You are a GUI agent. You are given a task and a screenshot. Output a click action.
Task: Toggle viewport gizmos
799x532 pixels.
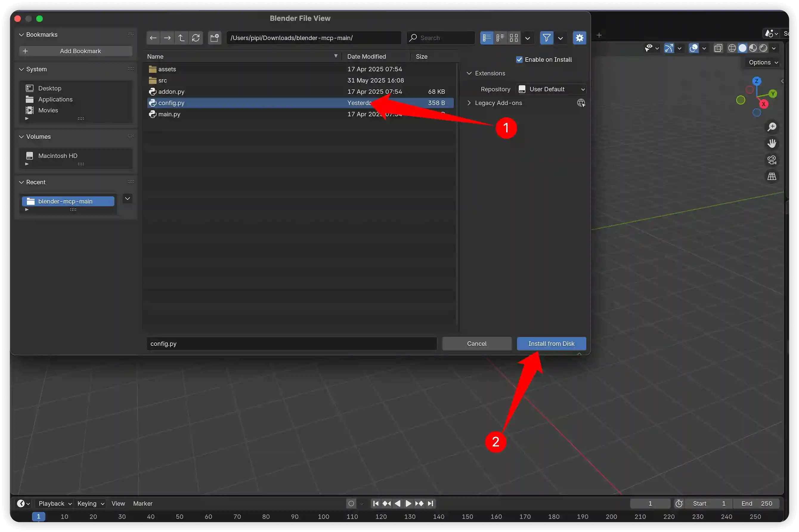coord(669,48)
